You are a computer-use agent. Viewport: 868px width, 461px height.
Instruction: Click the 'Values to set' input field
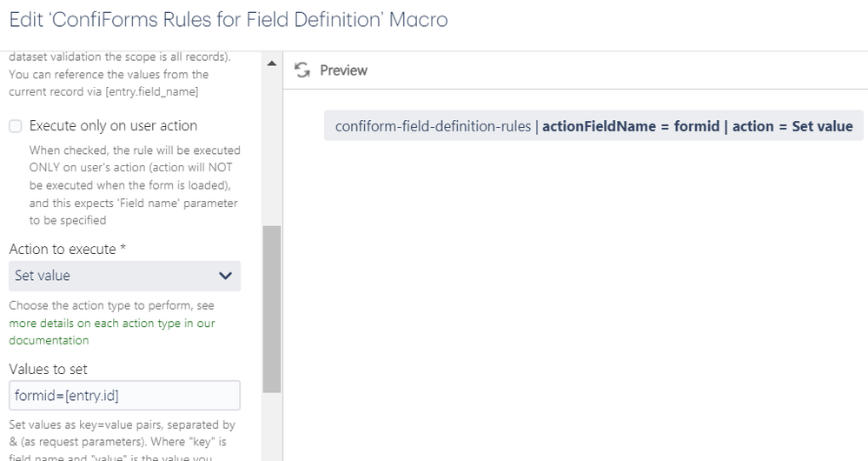click(x=124, y=396)
